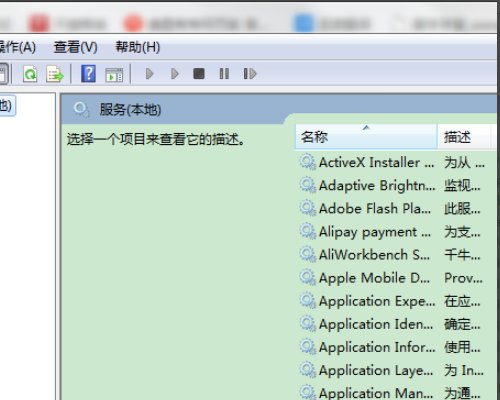This screenshot has width=500, height=400.
Task: Click the gear icon beside Application Layer Gateway
Action: pyautogui.click(x=307, y=370)
